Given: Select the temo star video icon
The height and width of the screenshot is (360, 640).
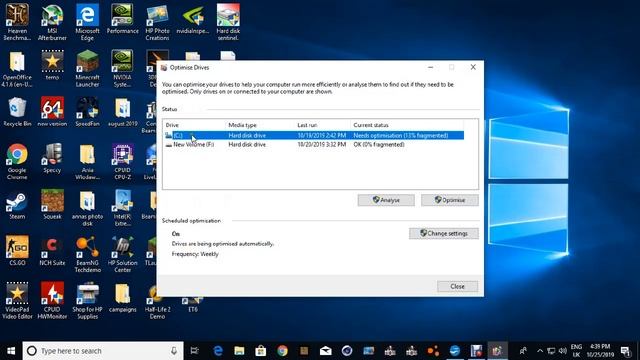Looking at the screenshot, I should coord(52,65).
